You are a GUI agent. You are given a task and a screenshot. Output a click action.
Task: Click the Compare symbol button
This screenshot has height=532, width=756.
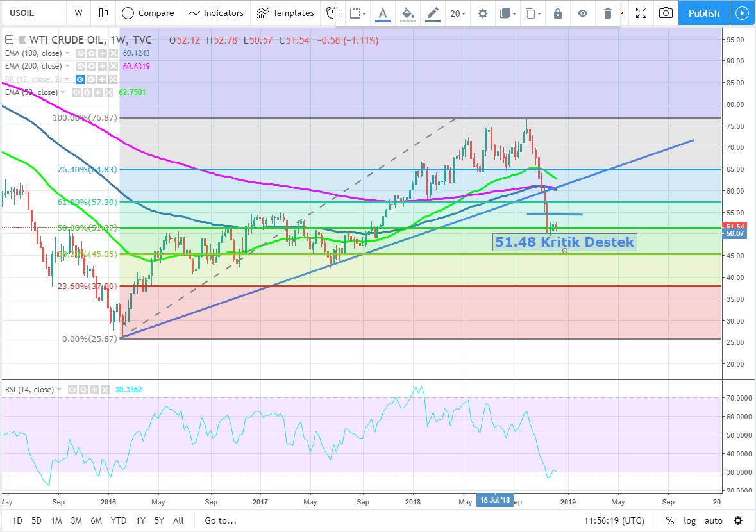point(147,13)
